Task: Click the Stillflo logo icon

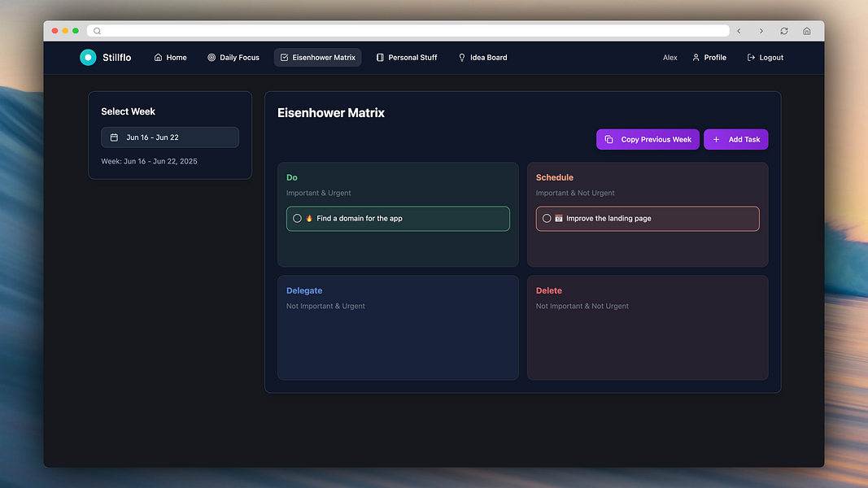Action: click(88, 58)
